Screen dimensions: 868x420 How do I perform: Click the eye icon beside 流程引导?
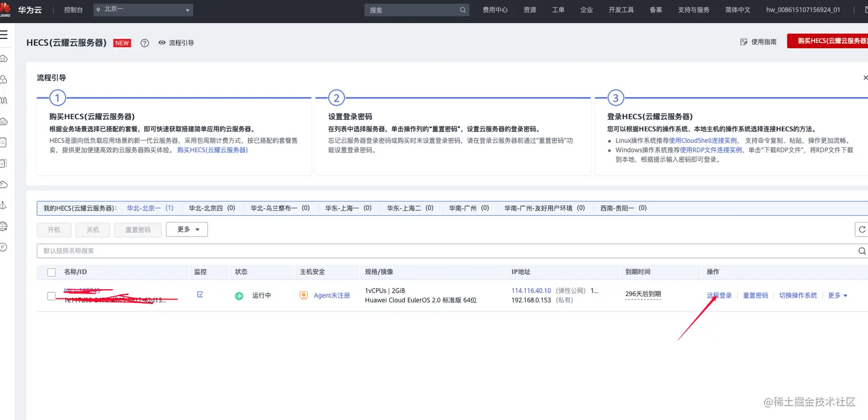click(x=162, y=43)
